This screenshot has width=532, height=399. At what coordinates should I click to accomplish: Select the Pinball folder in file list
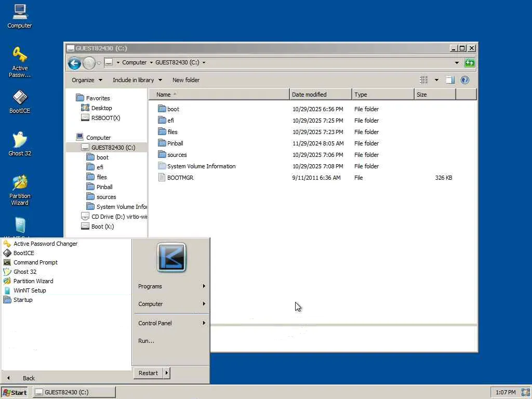pos(175,143)
